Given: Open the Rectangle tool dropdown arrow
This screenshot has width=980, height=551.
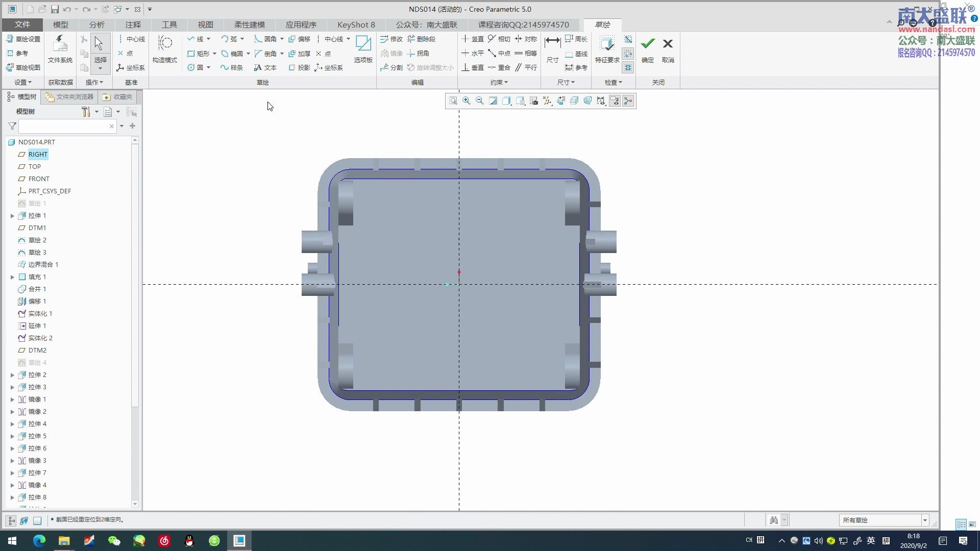Looking at the screenshot, I should 214,54.
